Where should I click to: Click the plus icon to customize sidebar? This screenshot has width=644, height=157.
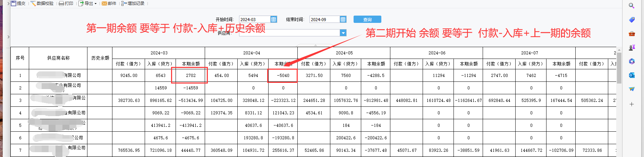tap(632, 104)
